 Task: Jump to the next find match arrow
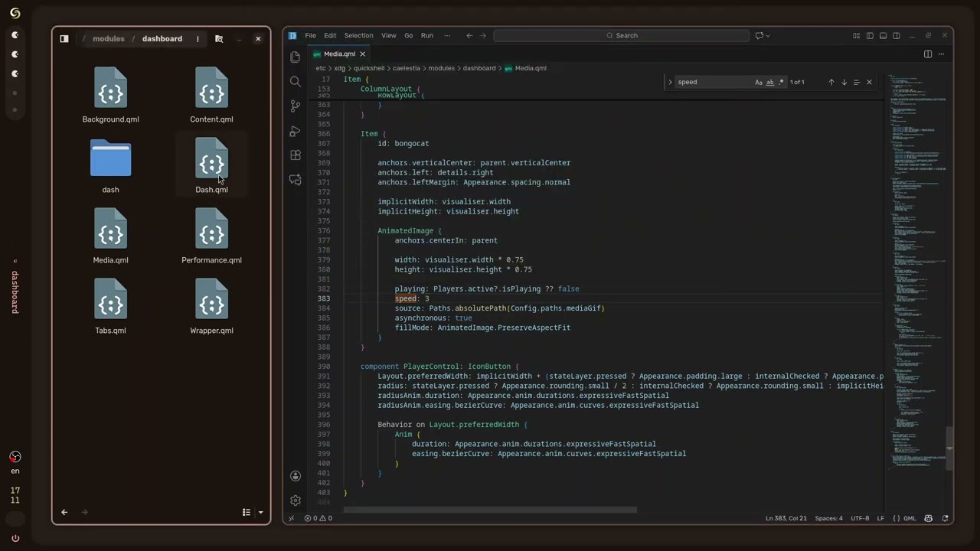[844, 82]
